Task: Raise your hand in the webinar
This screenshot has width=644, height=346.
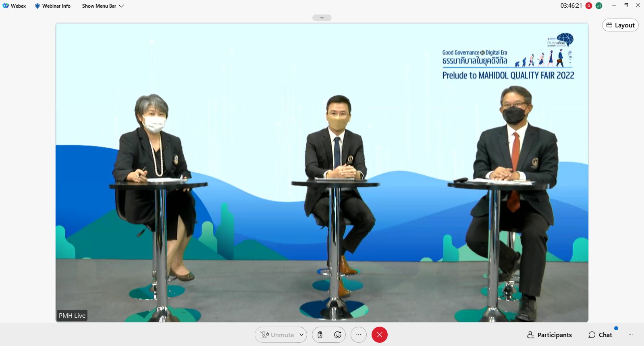Action: tap(320, 335)
